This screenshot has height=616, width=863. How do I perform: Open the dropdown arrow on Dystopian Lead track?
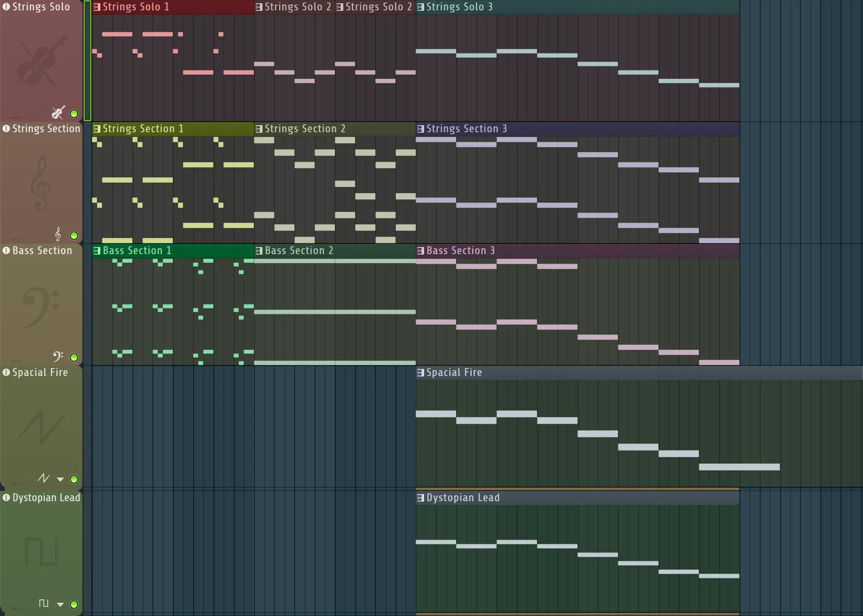(60, 605)
